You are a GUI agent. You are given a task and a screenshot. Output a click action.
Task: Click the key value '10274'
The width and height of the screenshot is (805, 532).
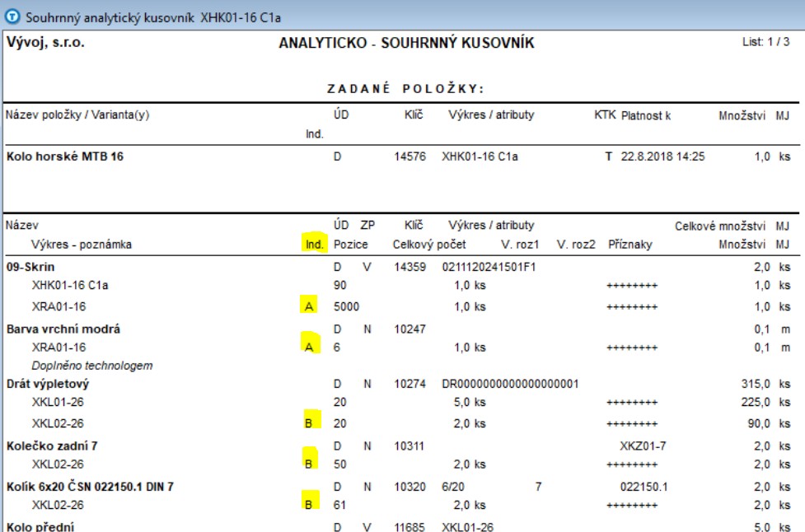point(410,385)
